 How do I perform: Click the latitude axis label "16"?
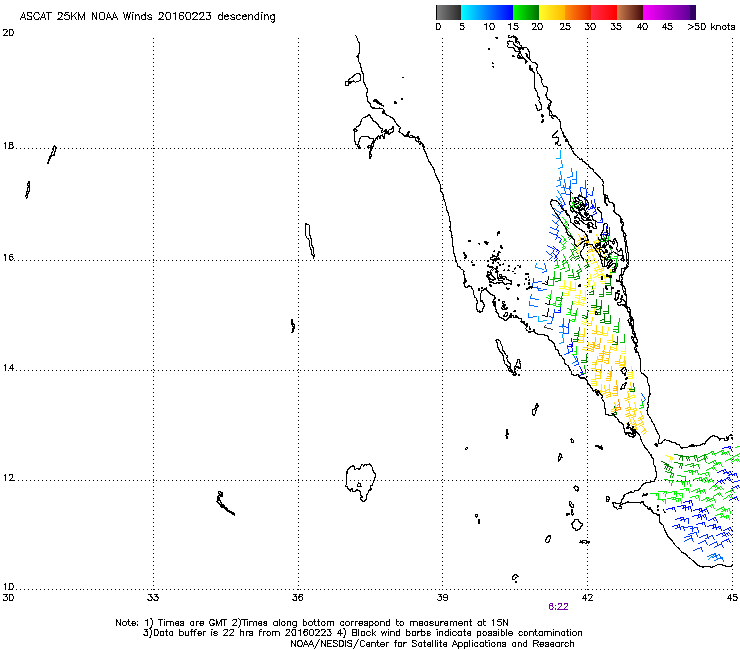8,258
